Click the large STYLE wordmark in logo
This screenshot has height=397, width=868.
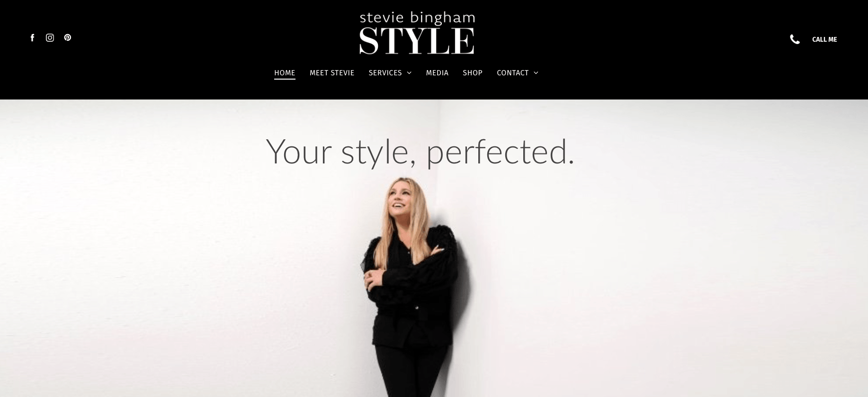pos(417,41)
